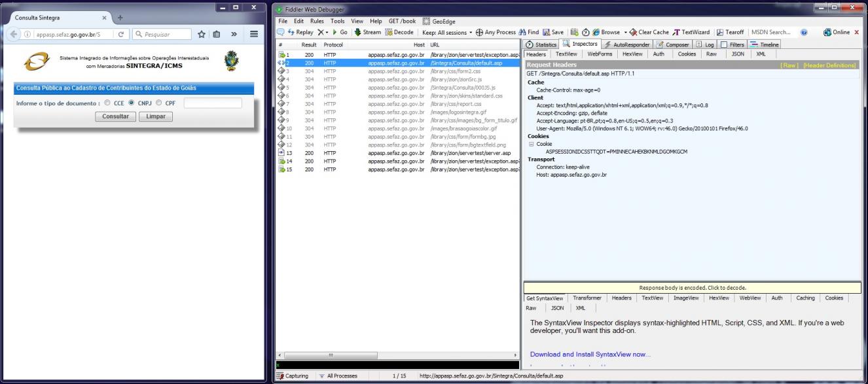Toggle Capturing in Fiddler status bar
Image resolution: width=868 pixels, height=384 pixels.
293,376
